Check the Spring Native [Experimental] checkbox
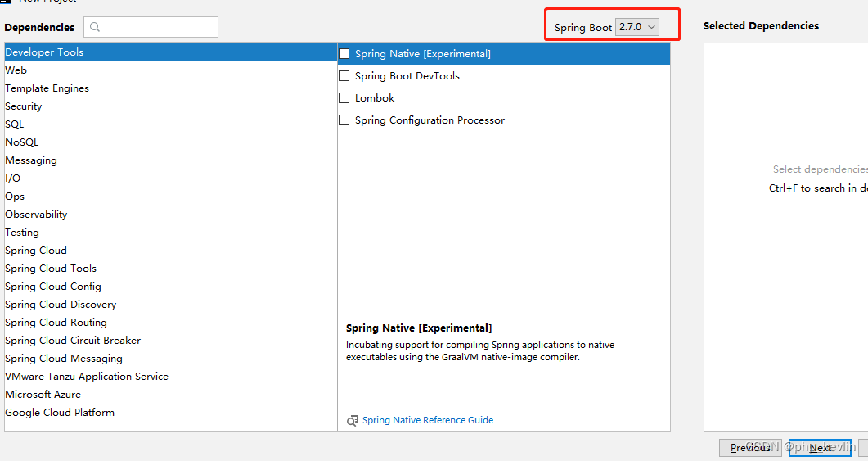Viewport: 868px width, 461px height. click(344, 54)
